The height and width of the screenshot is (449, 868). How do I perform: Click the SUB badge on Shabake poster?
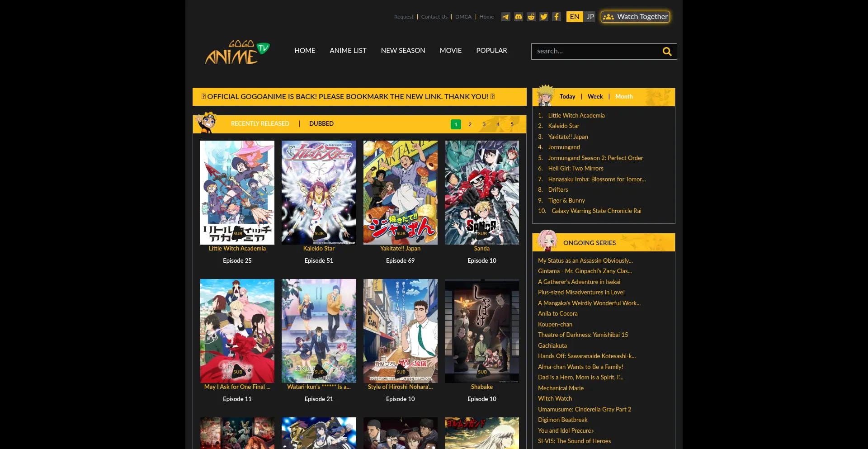[x=482, y=372]
